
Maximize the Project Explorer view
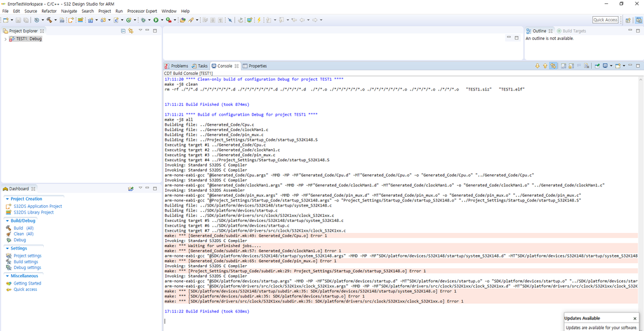(x=155, y=31)
